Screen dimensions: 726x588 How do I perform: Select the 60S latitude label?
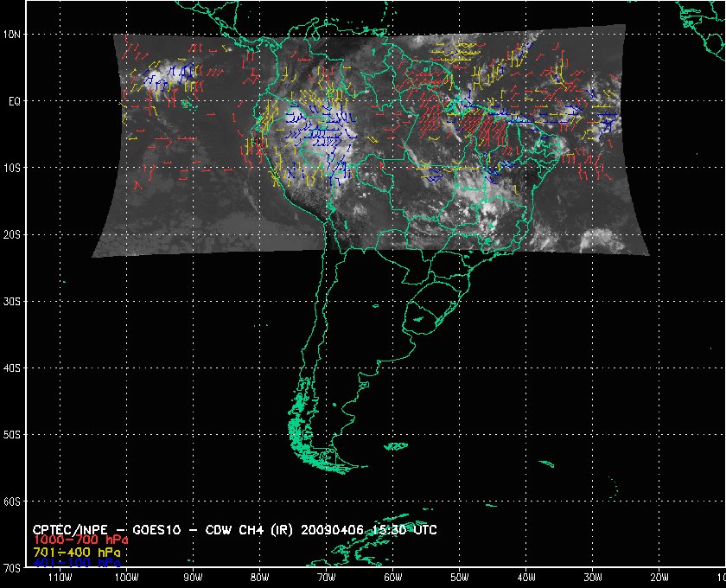click(11, 502)
